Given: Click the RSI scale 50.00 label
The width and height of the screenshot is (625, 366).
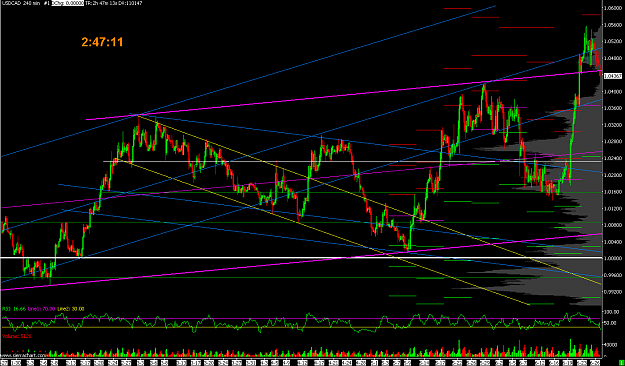Looking at the screenshot, I should point(610,323).
